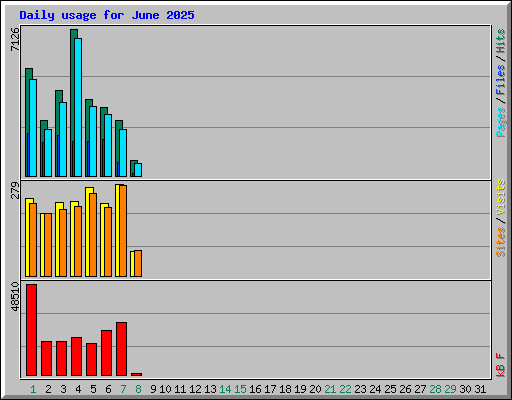Click day 3 on the x-axis
512x400 pixels.
click(63, 389)
